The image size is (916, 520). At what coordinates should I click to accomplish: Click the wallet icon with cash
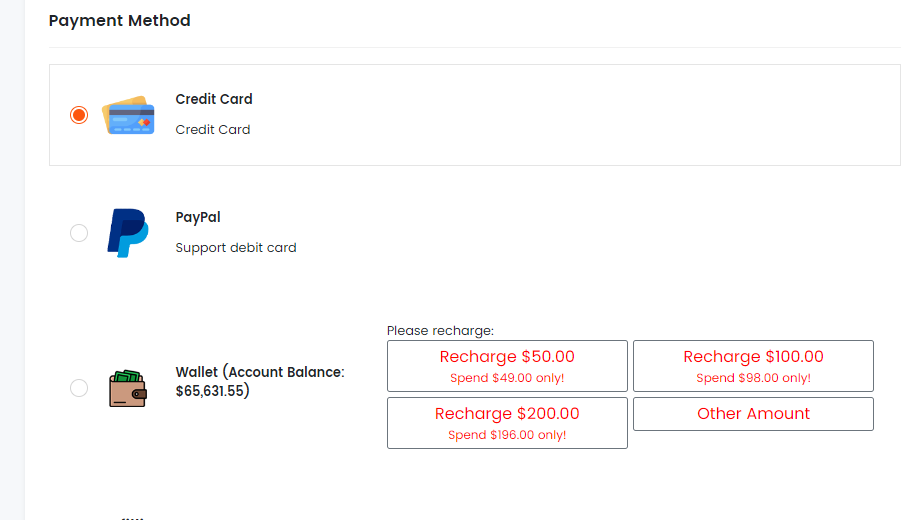128,388
